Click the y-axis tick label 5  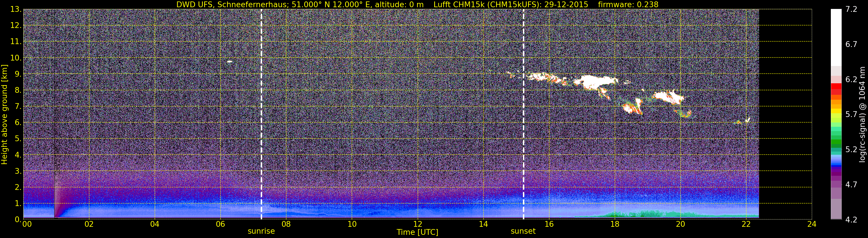click(18, 139)
